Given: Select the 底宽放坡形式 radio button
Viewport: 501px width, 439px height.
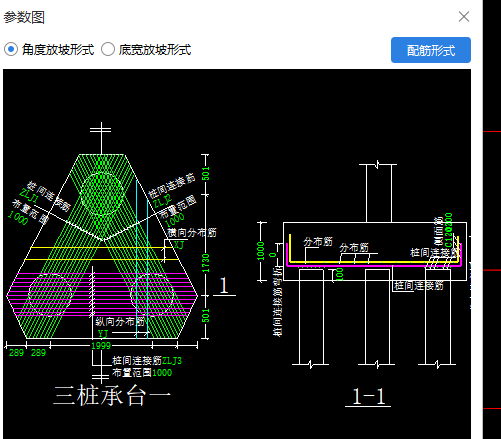Looking at the screenshot, I should (108, 49).
